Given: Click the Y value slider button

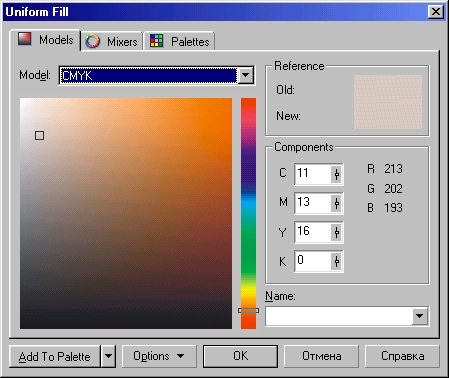Looking at the screenshot, I should click(337, 232).
